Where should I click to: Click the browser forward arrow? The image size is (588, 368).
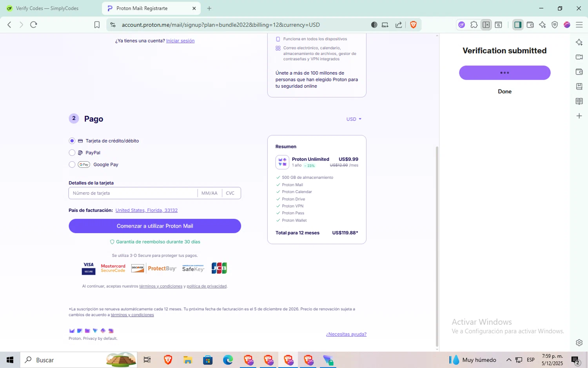21,25
